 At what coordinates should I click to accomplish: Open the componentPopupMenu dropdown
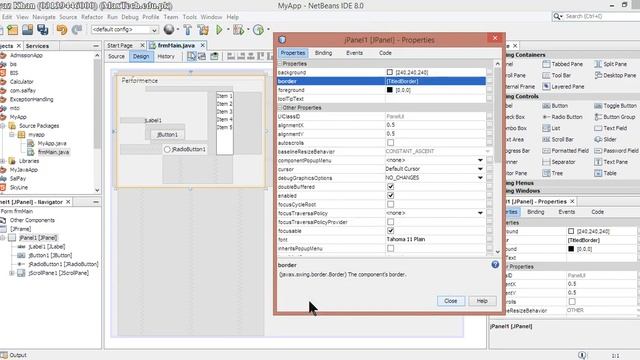[480, 160]
